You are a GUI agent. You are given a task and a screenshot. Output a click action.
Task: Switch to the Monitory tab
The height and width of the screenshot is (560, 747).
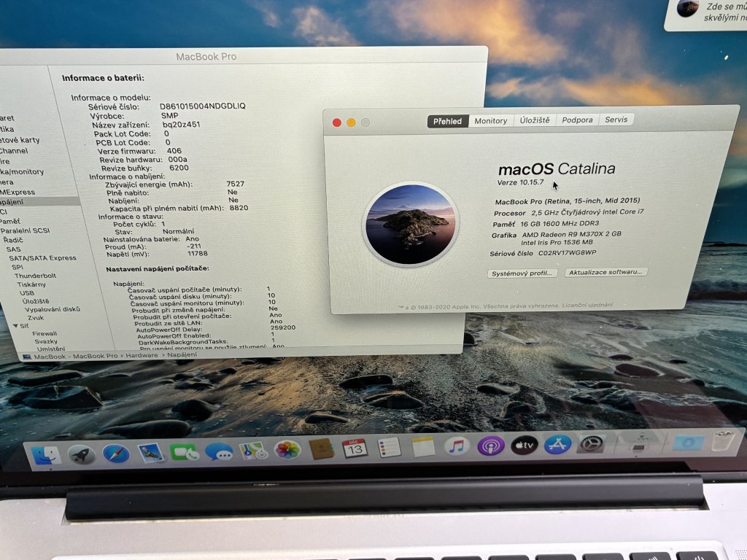[491, 120]
